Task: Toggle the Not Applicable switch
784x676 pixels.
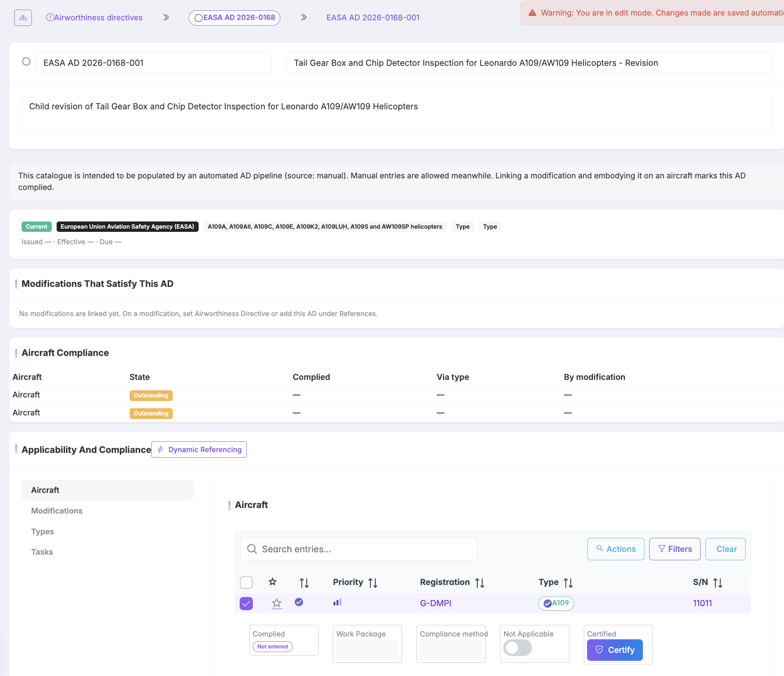Action: tap(517, 648)
